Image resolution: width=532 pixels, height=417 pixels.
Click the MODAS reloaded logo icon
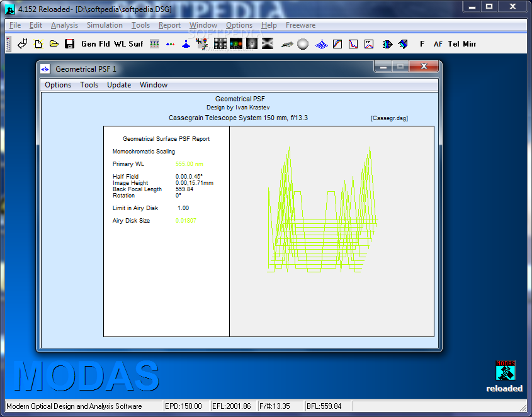505,370
